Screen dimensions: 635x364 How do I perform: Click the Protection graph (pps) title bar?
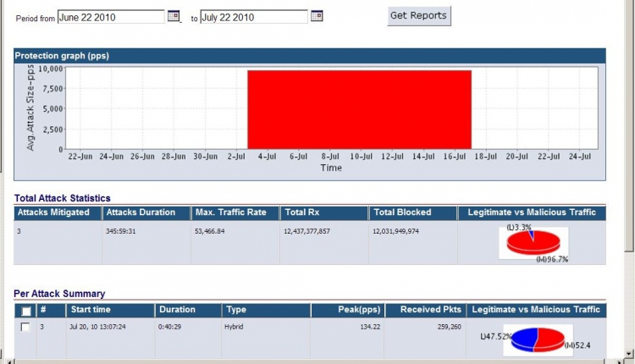point(310,56)
